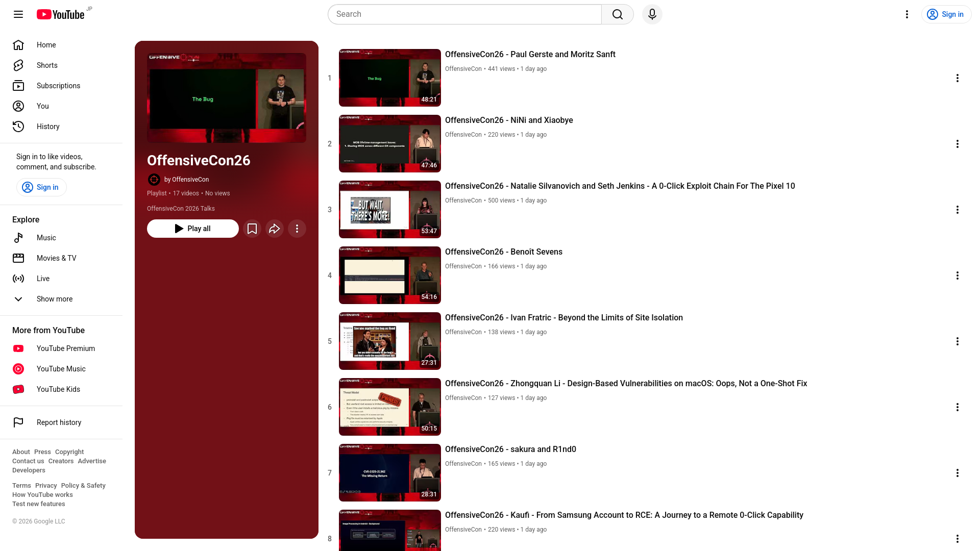Screen dimensions: 980x551
Task: Open the Copyright footer link
Action: [x=69, y=452]
